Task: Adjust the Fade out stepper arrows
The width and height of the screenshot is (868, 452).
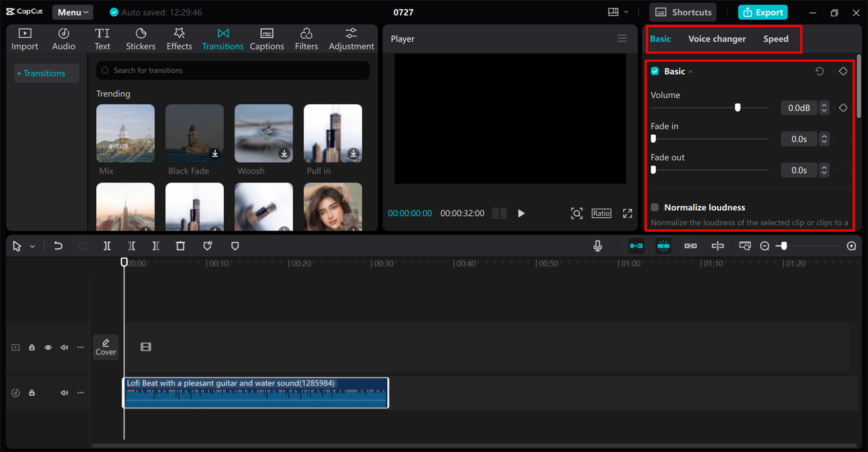Action: [x=825, y=170]
